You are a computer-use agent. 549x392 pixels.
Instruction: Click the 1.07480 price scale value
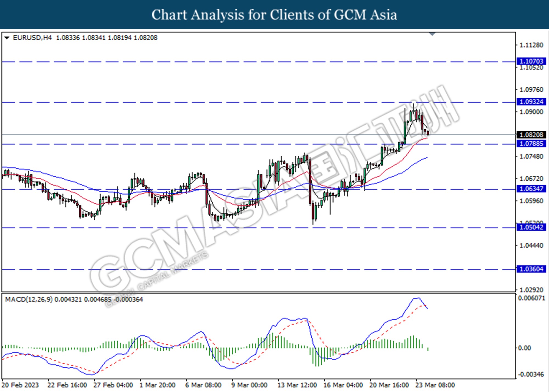531,156
